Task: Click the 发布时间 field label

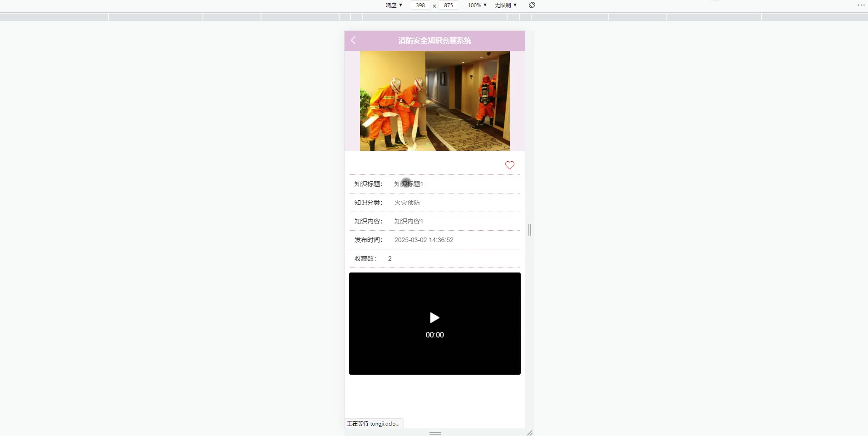Action: [369, 240]
